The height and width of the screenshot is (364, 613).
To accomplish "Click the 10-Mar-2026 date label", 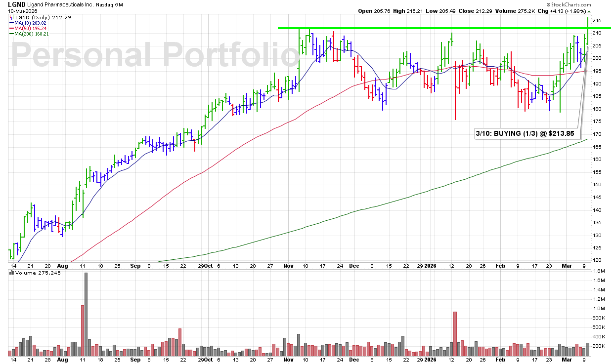I will (x=16, y=10).
